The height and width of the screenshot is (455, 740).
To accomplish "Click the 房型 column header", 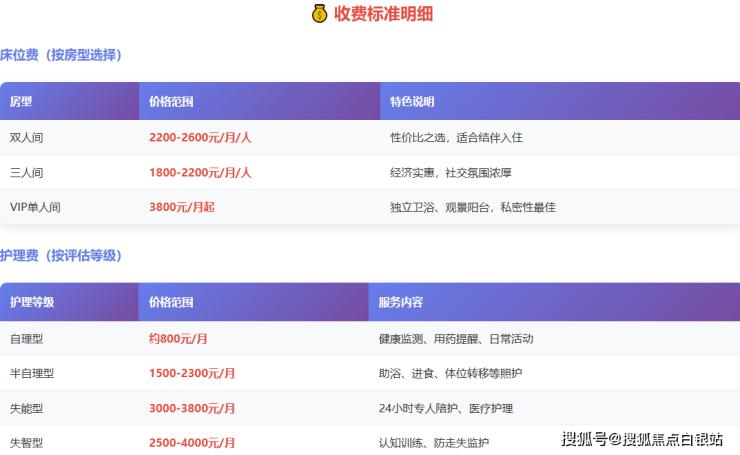I will (x=21, y=102).
